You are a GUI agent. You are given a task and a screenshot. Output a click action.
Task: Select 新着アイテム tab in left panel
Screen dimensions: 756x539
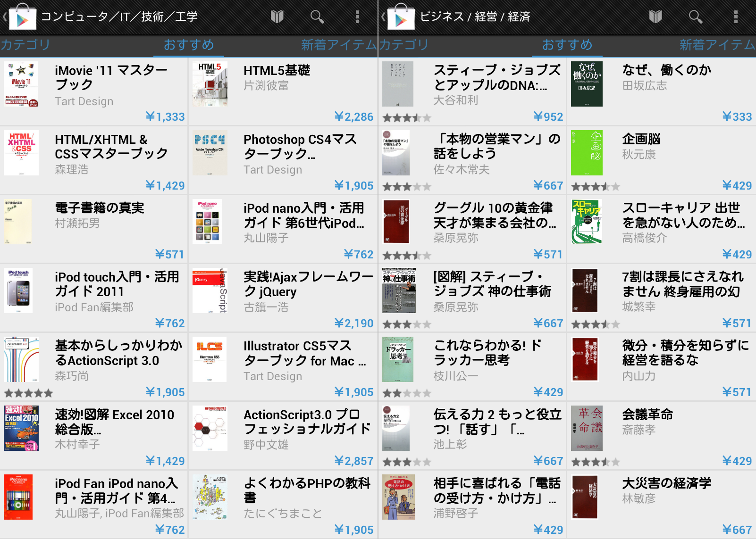tap(339, 45)
